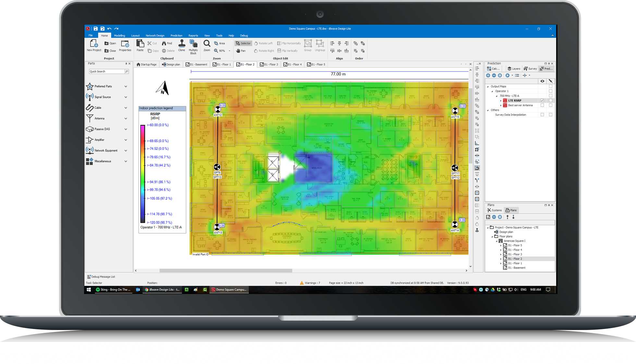Click the RSRP legend color gradient
Viewport: 636px width, 364px height.
(143, 173)
